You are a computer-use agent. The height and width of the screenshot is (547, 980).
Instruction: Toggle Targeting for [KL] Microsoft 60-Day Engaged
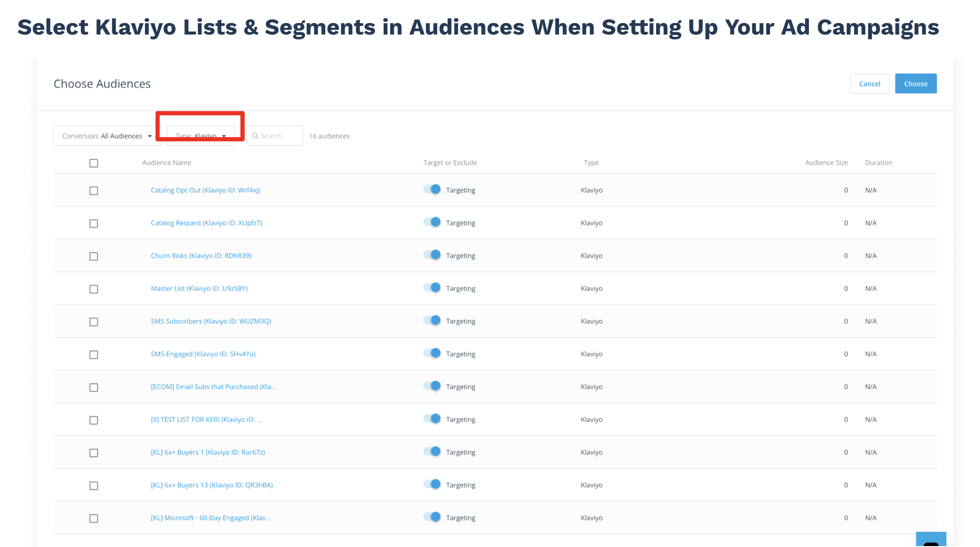point(432,517)
